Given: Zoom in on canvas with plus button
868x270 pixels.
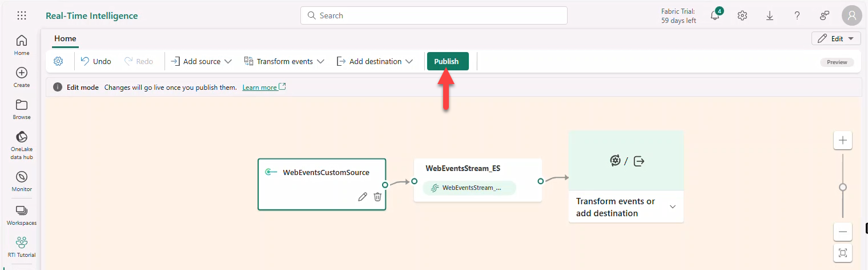Looking at the screenshot, I should 842,140.
